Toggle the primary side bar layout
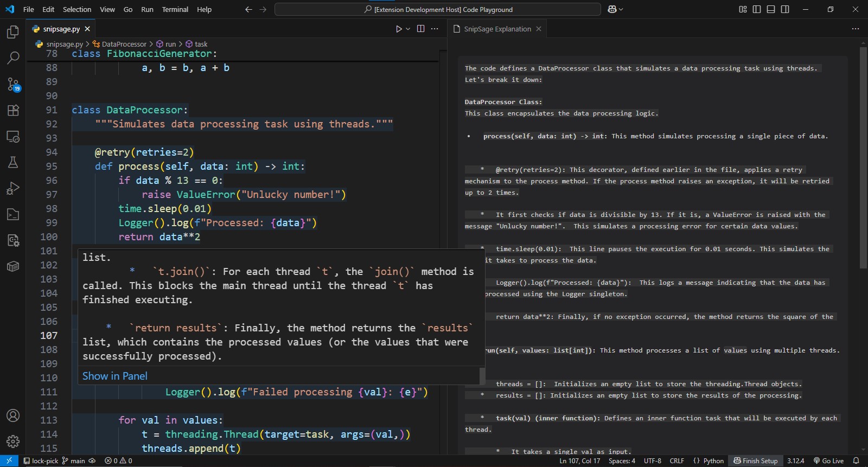 [x=757, y=9]
